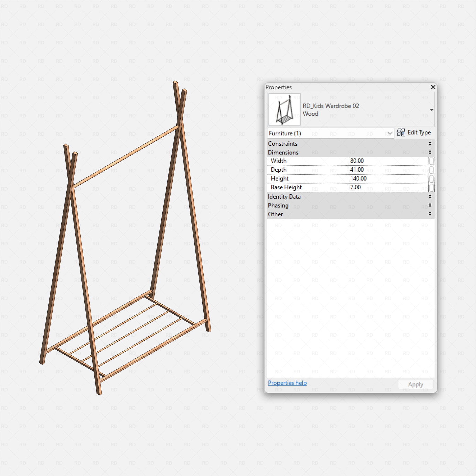Click the small button beside Depth value
476x476 pixels.
431,170
